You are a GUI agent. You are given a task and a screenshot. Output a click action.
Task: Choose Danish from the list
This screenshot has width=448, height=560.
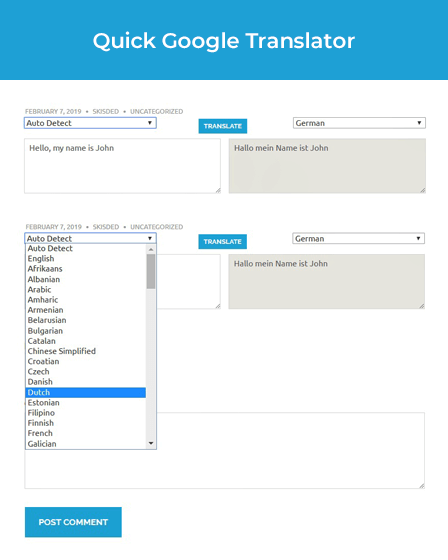(x=86, y=382)
